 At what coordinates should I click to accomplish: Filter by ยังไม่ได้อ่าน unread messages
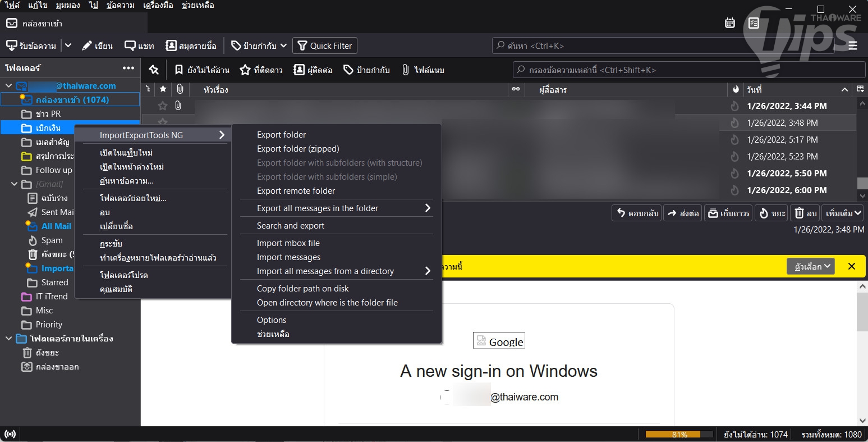[x=202, y=70]
